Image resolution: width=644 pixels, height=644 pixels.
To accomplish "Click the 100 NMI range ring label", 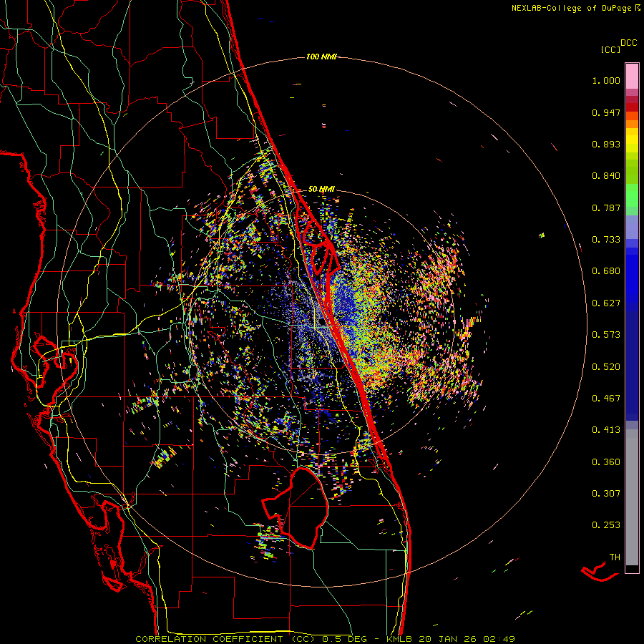I will (321, 57).
